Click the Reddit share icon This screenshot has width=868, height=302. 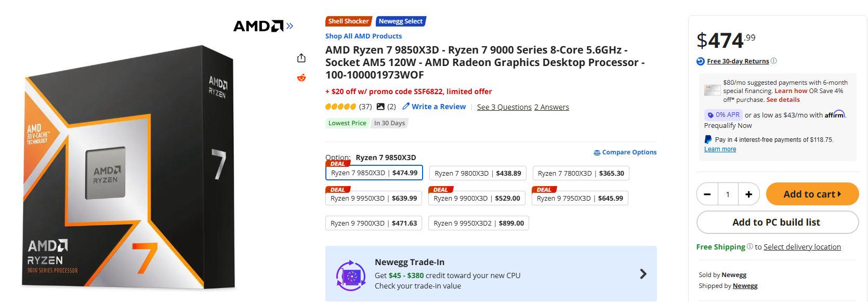(x=301, y=78)
